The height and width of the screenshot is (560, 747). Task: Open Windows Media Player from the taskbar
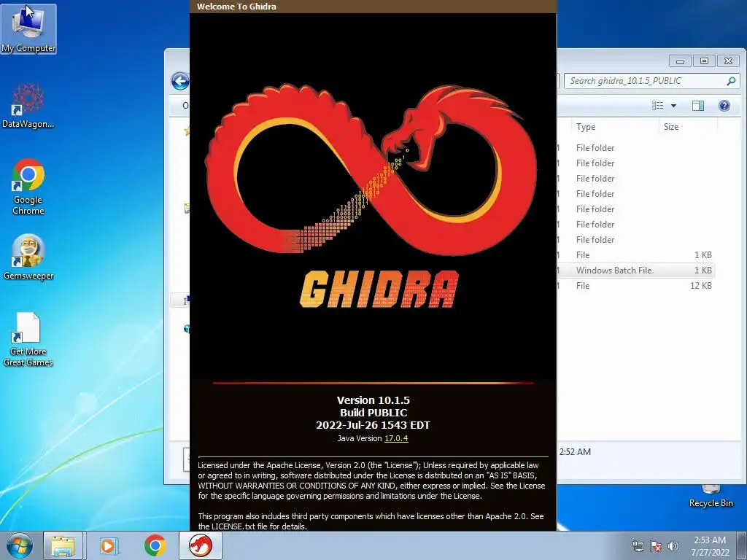tap(109, 545)
